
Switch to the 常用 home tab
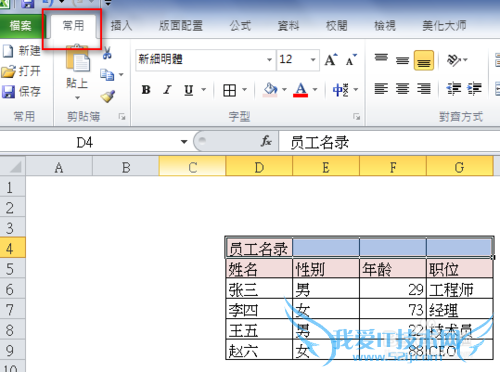[x=73, y=26]
